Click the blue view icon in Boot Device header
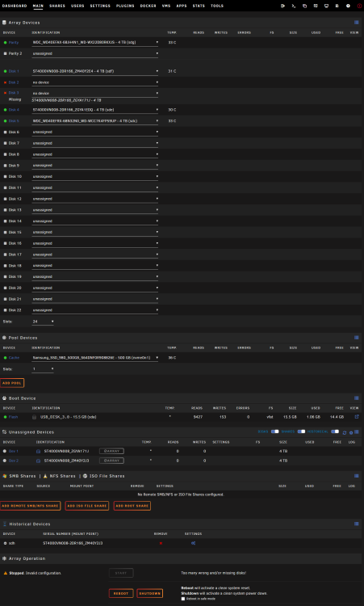364x606 pixels. [x=356, y=398]
